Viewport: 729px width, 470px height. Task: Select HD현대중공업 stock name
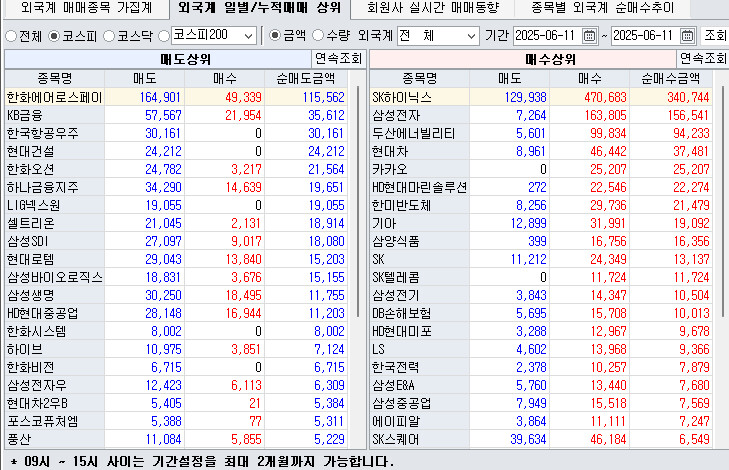click(42, 313)
